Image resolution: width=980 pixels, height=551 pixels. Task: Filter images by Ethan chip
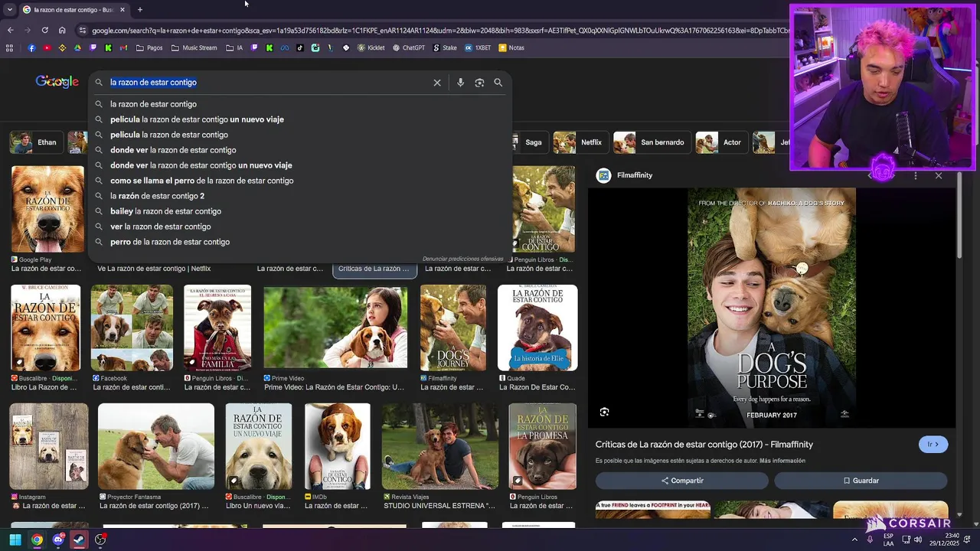tap(35, 142)
